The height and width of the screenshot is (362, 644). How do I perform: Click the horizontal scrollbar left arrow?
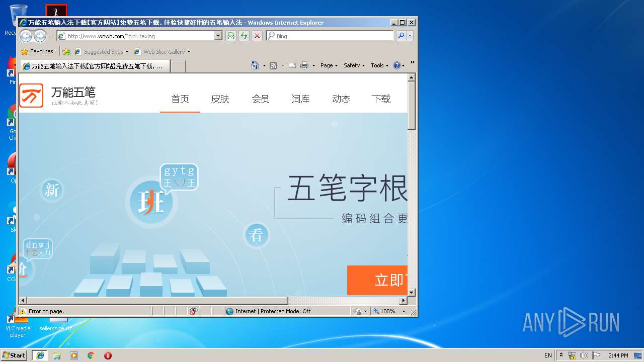tap(23, 301)
